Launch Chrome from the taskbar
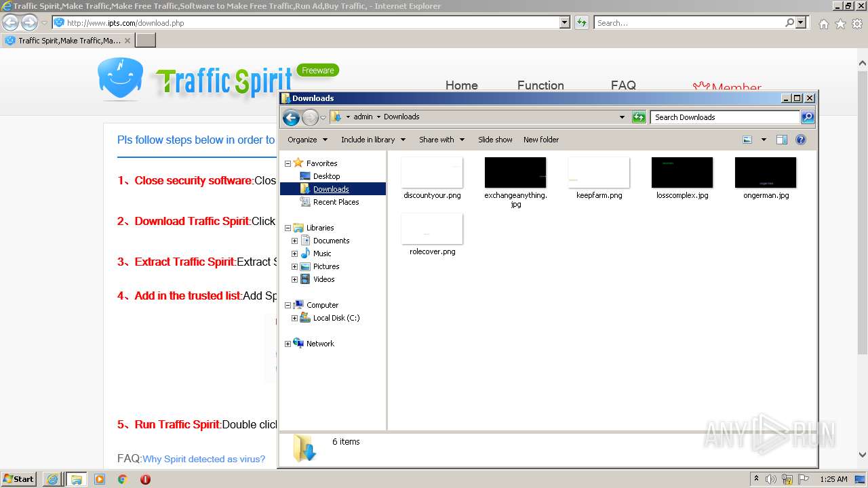Image resolution: width=868 pixels, height=488 pixels. [x=123, y=479]
